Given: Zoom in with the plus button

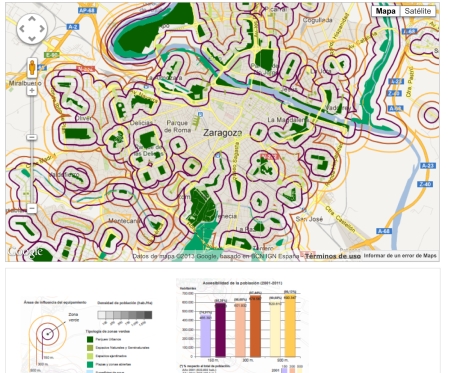Looking at the screenshot, I should coord(32,91).
